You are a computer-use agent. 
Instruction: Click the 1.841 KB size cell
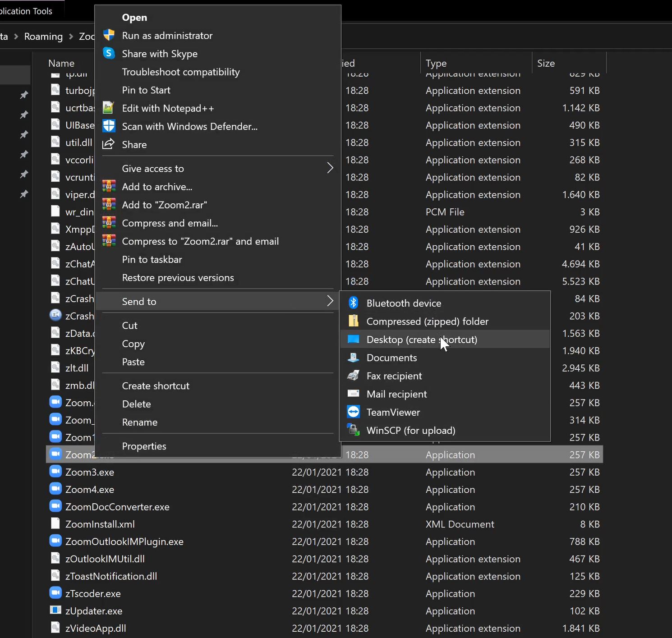point(580,628)
